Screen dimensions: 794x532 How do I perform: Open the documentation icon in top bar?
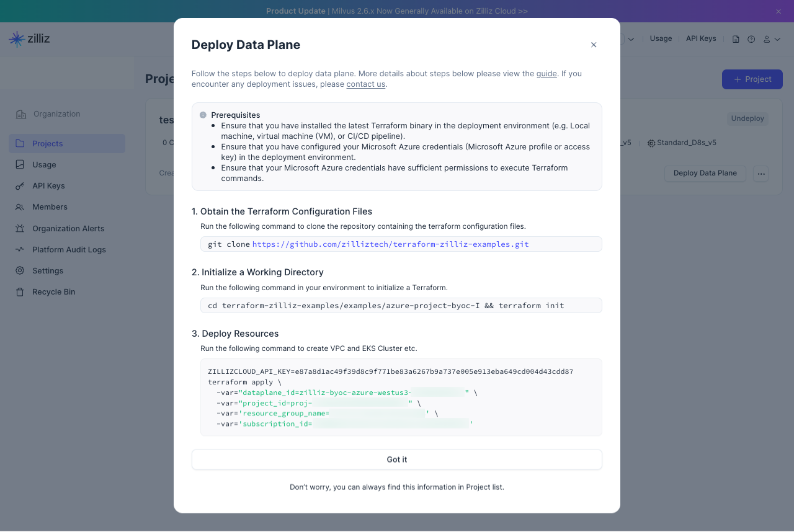tap(736, 39)
